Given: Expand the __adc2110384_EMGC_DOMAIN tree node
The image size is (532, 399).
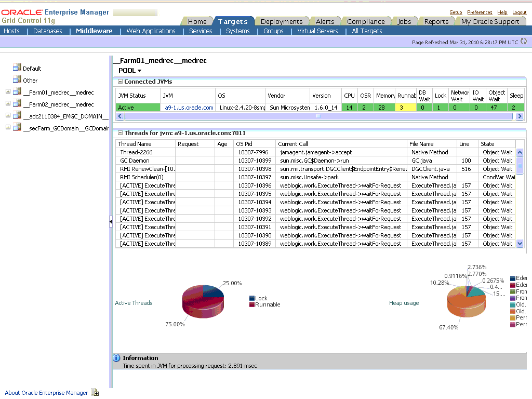Looking at the screenshot, I should (x=8, y=115).
